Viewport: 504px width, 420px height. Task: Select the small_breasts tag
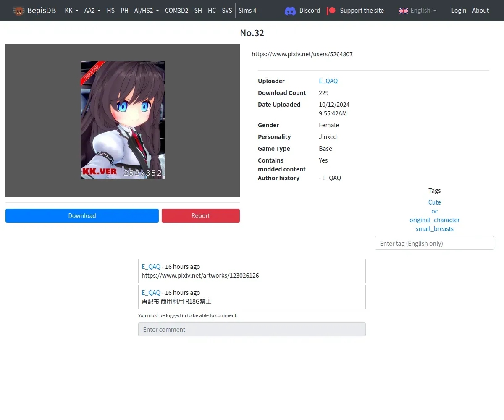pyautogui.click(x=435, y=229)
